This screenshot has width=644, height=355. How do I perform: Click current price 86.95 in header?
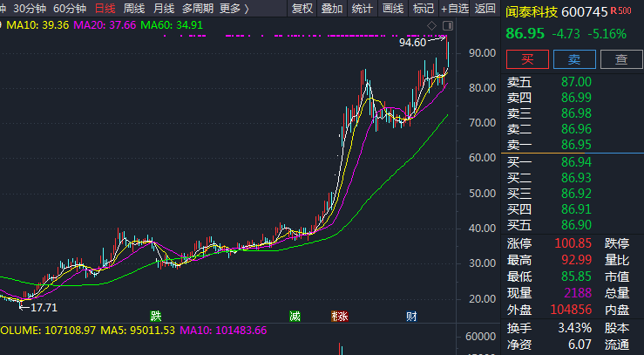525,33
